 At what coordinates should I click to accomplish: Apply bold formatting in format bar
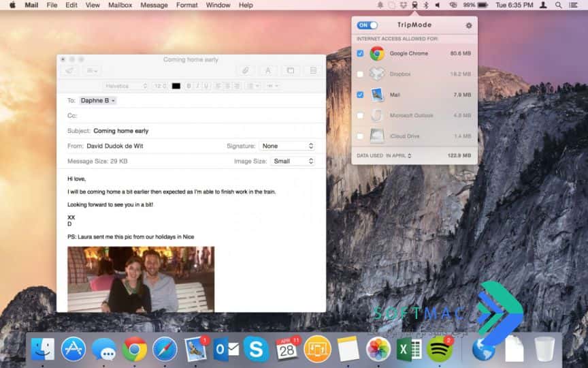pos(189,86)
